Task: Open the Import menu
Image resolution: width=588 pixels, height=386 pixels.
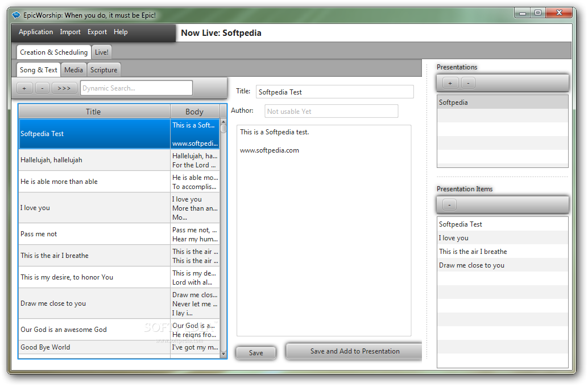Action: (x=70, y=32)
